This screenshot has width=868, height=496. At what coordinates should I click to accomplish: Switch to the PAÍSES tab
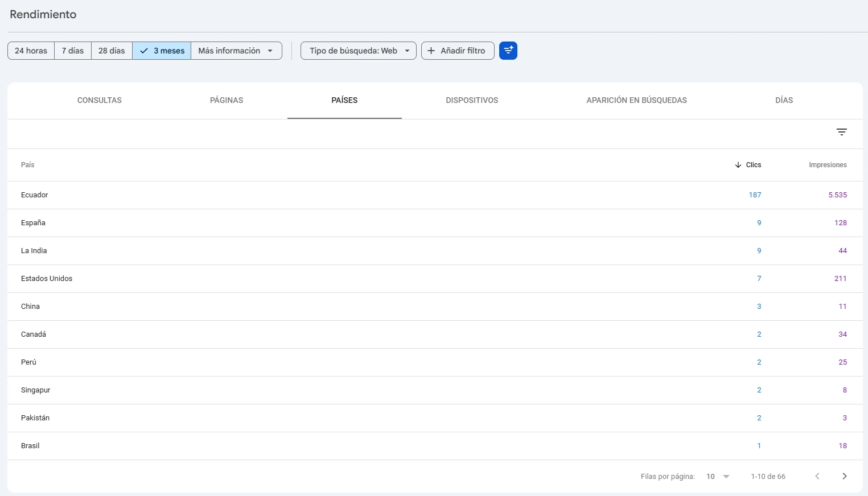344,100
